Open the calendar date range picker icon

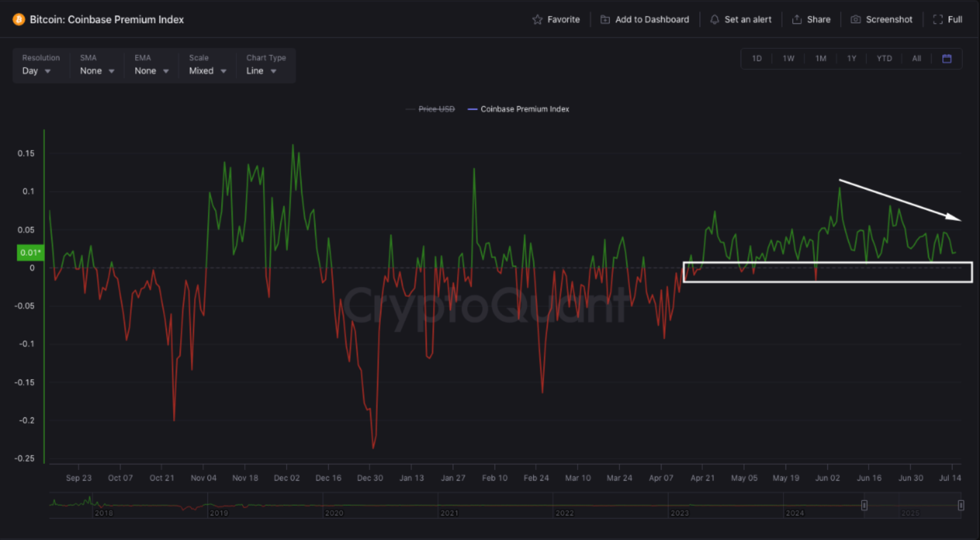[947, 58]
